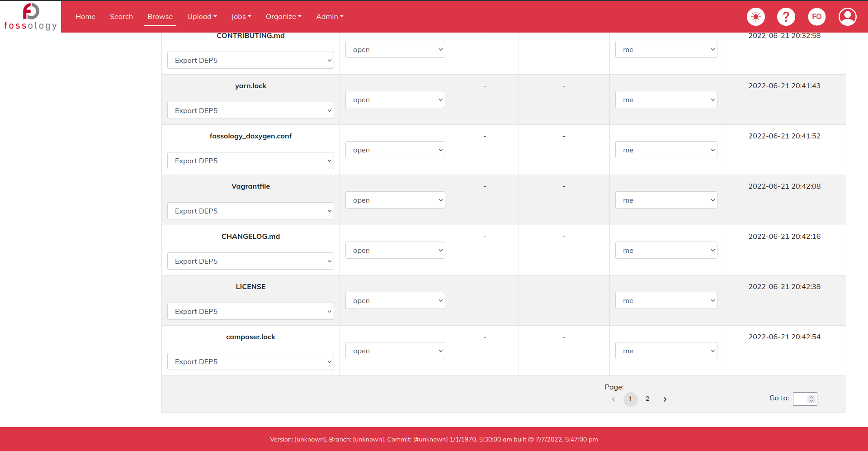Select page 2 in pagination
The height and width of the screenshot is (451, 868).
(647, 399)
